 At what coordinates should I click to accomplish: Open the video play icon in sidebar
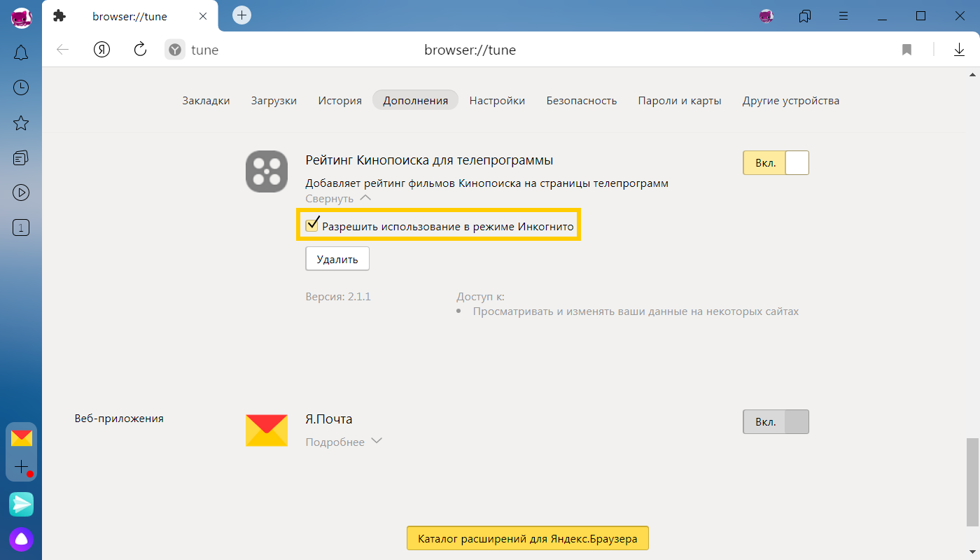click(21, 192)
